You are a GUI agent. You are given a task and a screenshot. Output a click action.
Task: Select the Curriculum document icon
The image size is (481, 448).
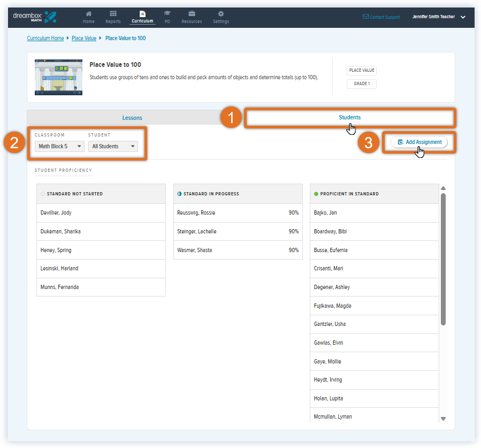tap(142, 13)
